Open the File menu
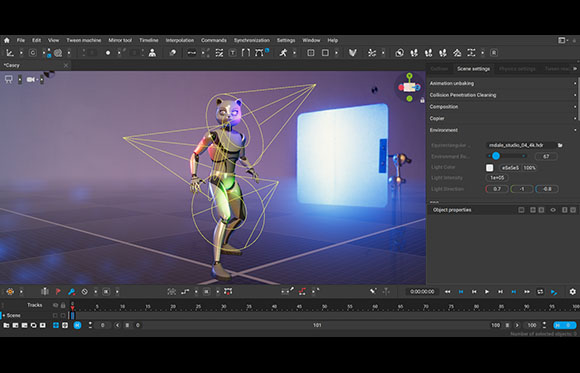Viewport: 580px width, 373px height. coord(21,40)
